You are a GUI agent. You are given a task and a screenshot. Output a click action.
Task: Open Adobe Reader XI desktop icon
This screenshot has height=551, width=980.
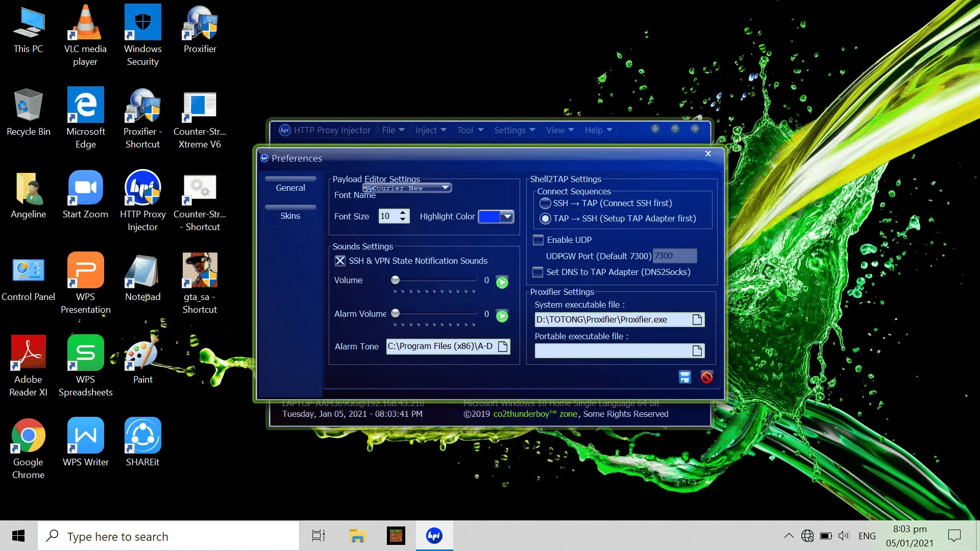29,366
